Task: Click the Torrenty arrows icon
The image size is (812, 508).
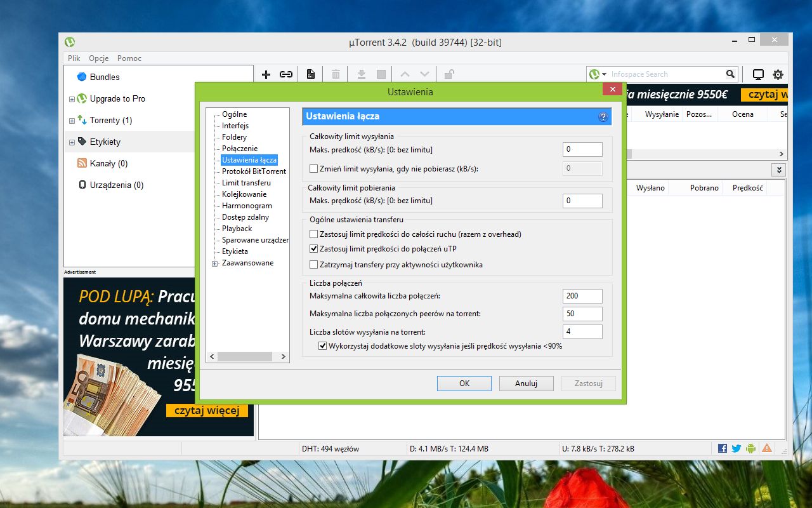Action: point(82,120)
